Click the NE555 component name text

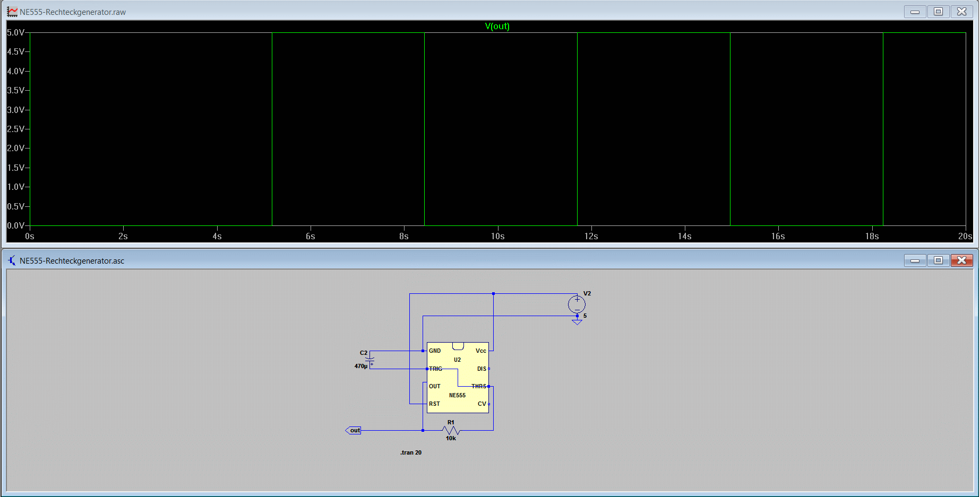point(457,395)
